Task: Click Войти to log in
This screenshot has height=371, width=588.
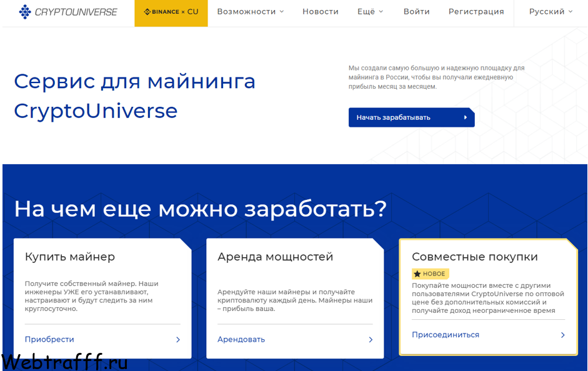Action: [416, 12]
